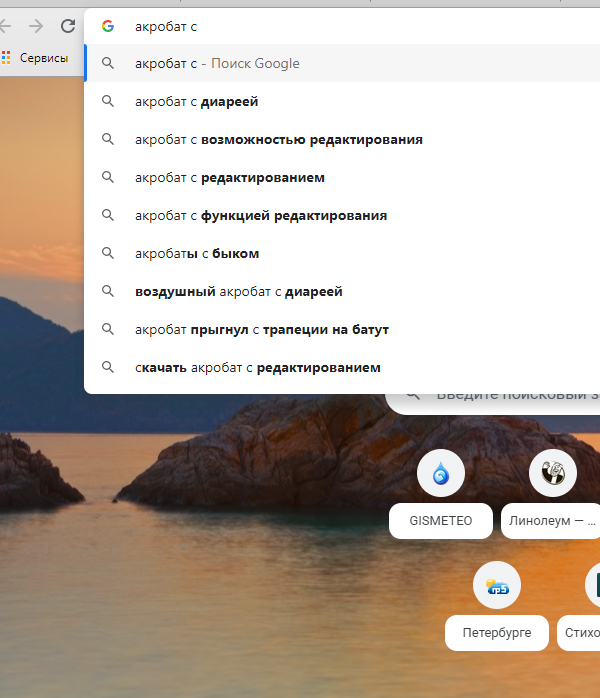Pick 'акробат с функцией редактирования' suggestion
The width and height of the screenshot is (600, 698).
tap(260, 215)
